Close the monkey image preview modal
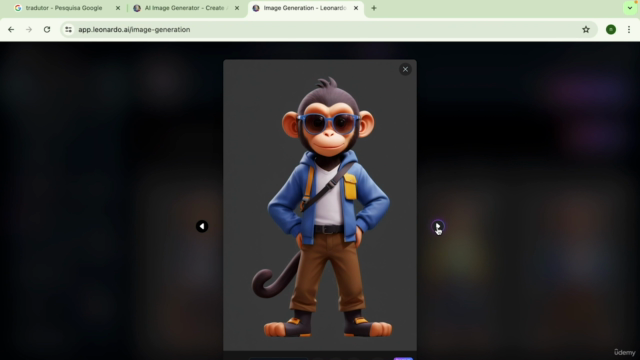This screenshot has height=360, width=640. click(x=405, y=69)
